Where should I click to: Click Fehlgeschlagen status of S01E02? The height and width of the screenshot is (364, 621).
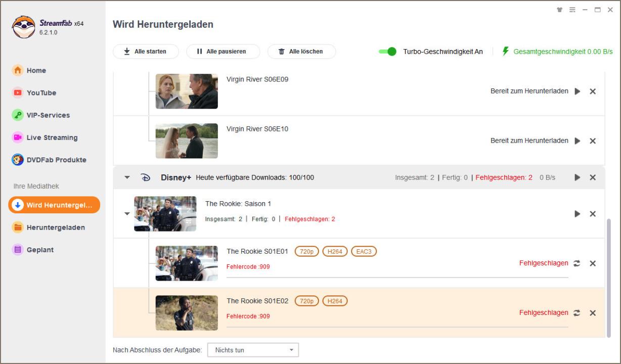coord(544,313)
